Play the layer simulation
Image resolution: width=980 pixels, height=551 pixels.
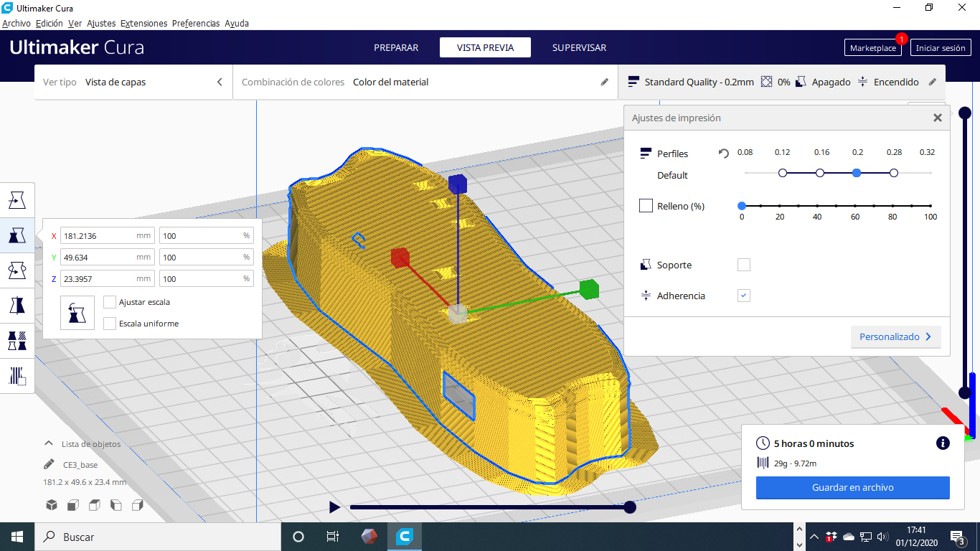tap(334, 507)
